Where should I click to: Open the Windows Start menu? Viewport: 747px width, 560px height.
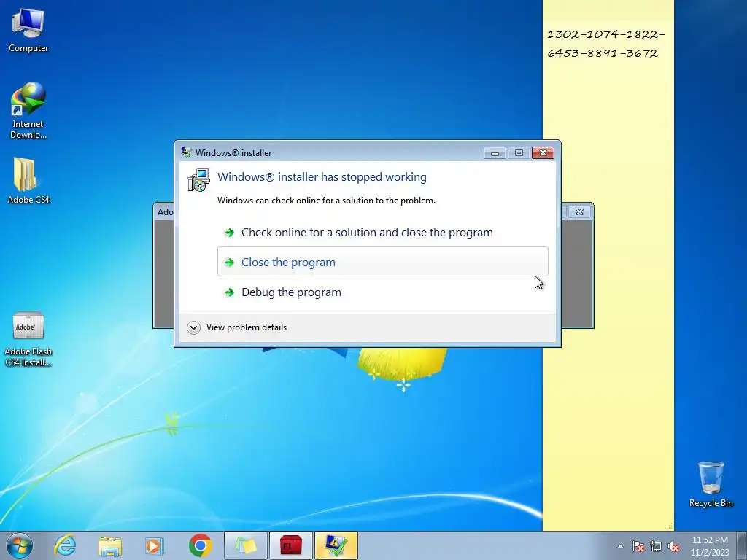tap(20, 545)
